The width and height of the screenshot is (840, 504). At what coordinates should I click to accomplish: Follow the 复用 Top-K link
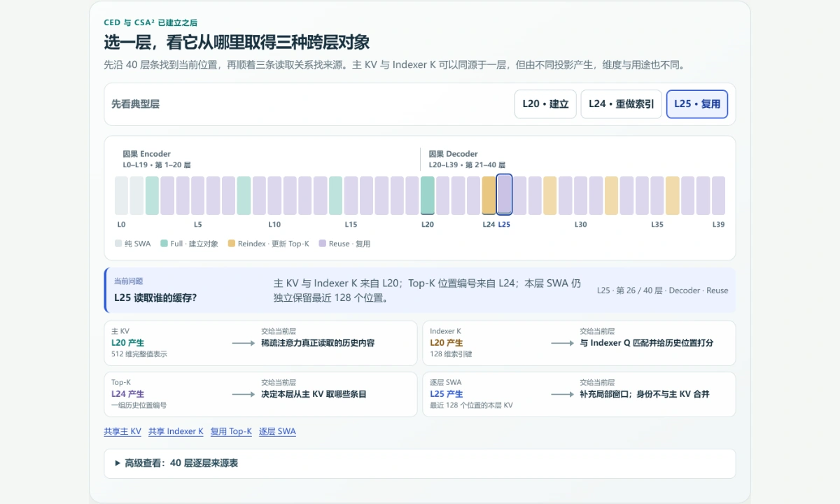[x=231, y=431]
